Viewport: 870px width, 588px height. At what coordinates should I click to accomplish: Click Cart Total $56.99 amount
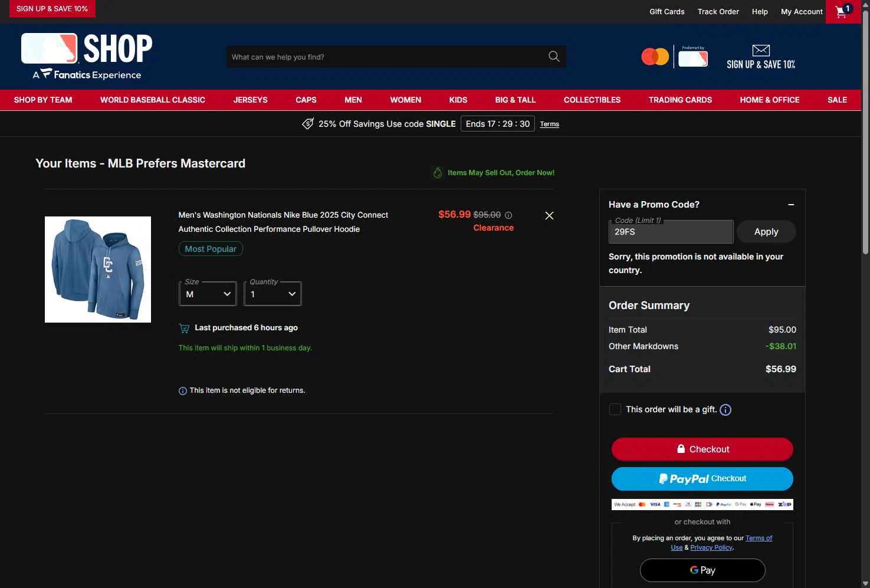coord(780,369)
